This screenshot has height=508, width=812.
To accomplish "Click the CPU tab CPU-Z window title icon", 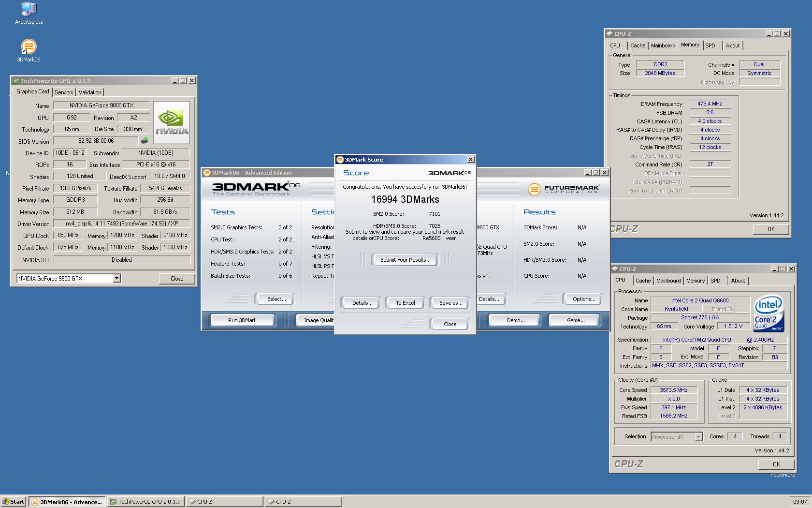I will (x=615, y=269).
